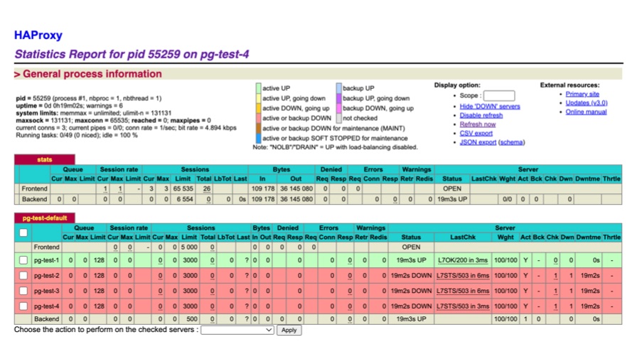Toggle the pg-test-4 server checkbox
The image size is (637, 364).
tap(23, 306)
